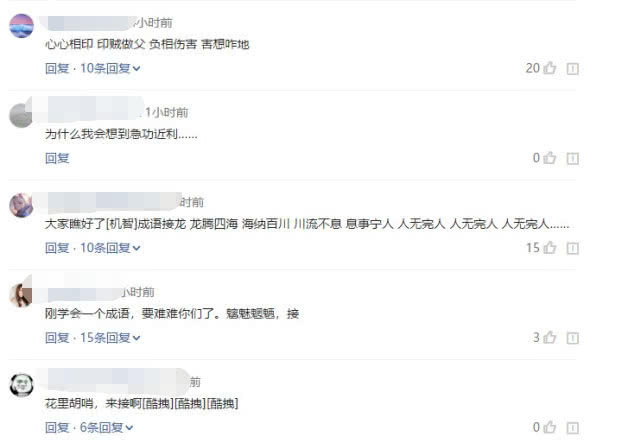Expand 15 replies under 魑魅魍魉 comment

110,338
